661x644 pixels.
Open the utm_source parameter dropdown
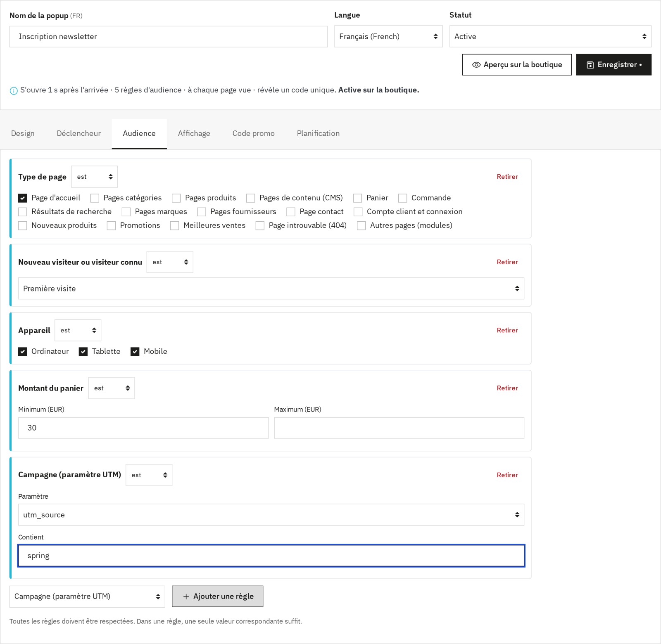click(271, 515)
